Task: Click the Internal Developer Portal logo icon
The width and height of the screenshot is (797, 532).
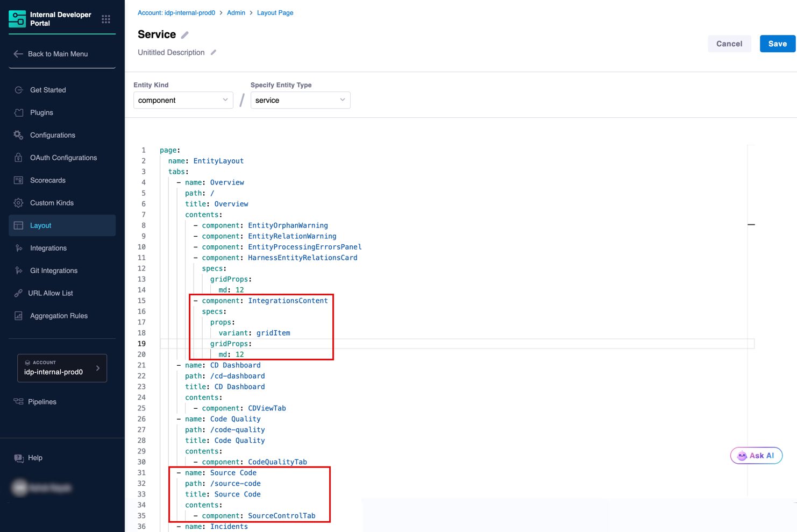Action: [x=17, y=19]
